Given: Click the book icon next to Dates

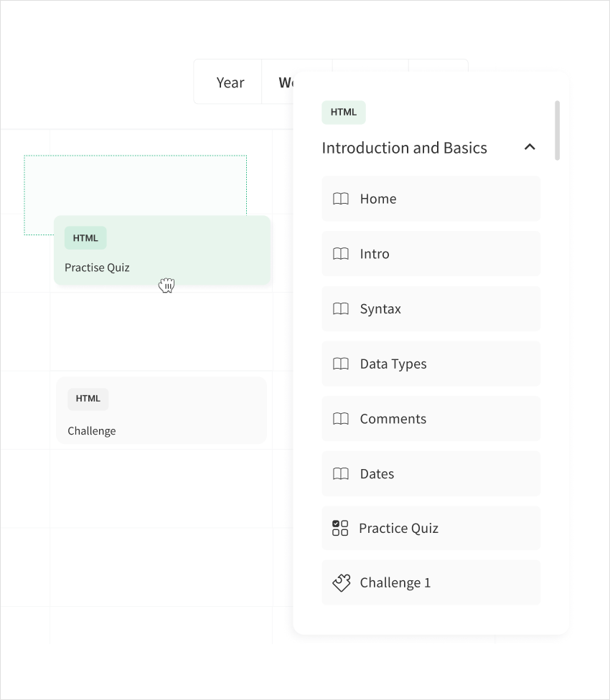Looking at the screenshot, I should click(341, 474).
